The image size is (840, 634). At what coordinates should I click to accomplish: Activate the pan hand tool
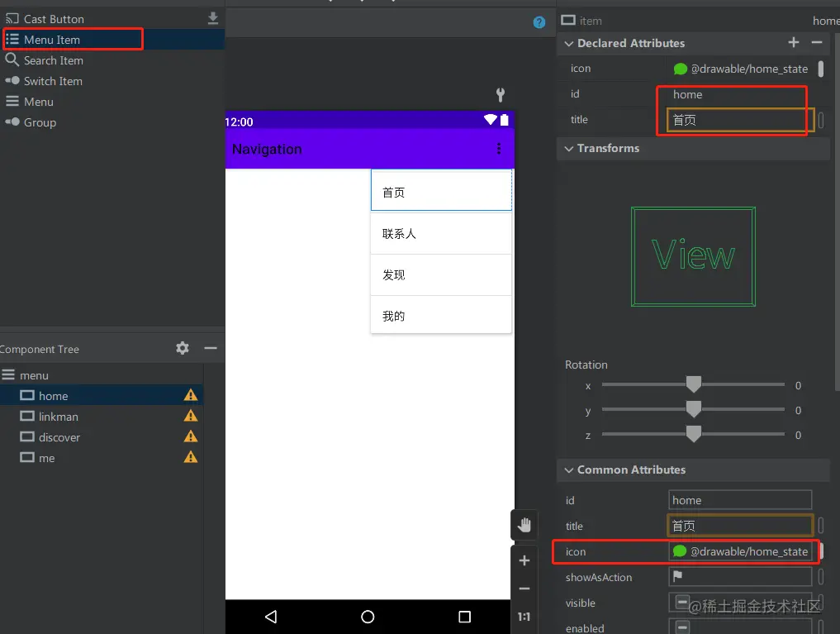(x=524, y=525)
